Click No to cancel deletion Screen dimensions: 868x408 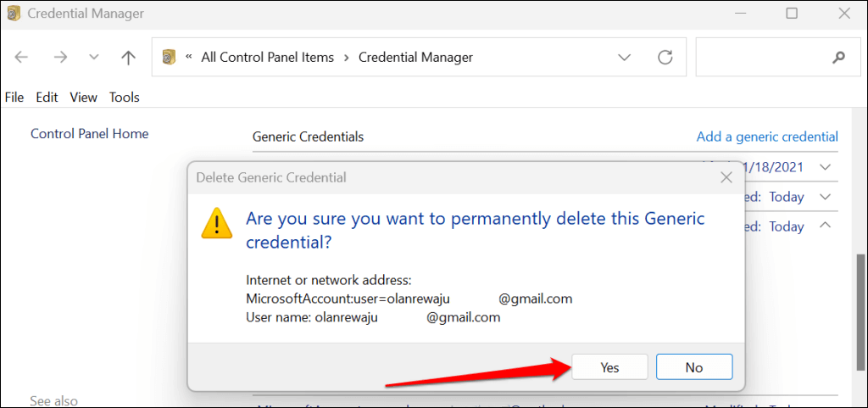click(694, 367)
